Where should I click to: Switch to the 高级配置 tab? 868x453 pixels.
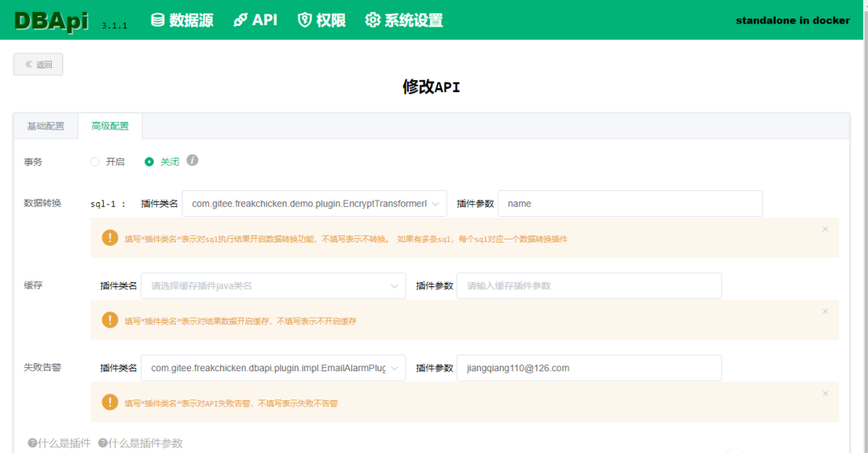click(x=110, y=126)
